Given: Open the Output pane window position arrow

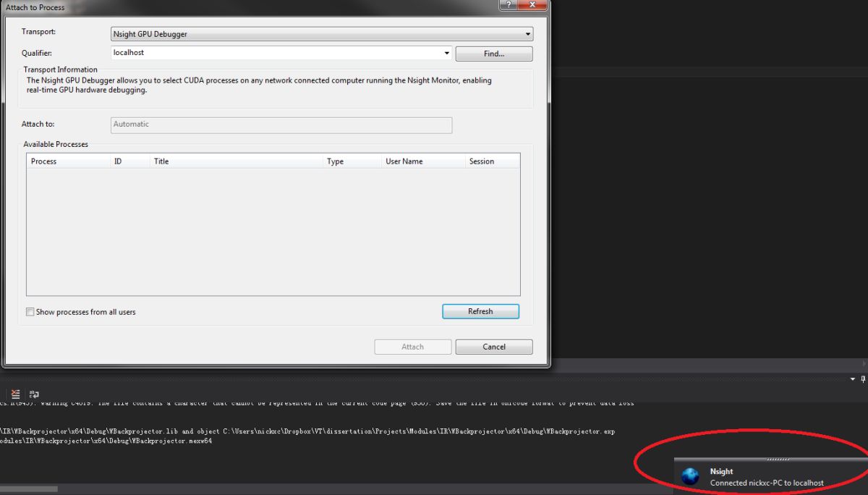Looking at the screenshot, I should pyautogui.click(x=851, y=379).
